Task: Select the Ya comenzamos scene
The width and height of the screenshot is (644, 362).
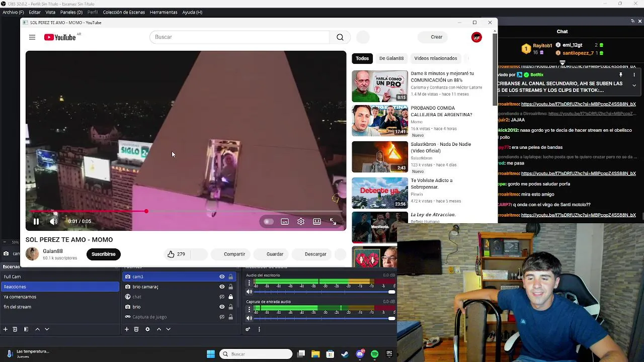Action: (60, 297)
